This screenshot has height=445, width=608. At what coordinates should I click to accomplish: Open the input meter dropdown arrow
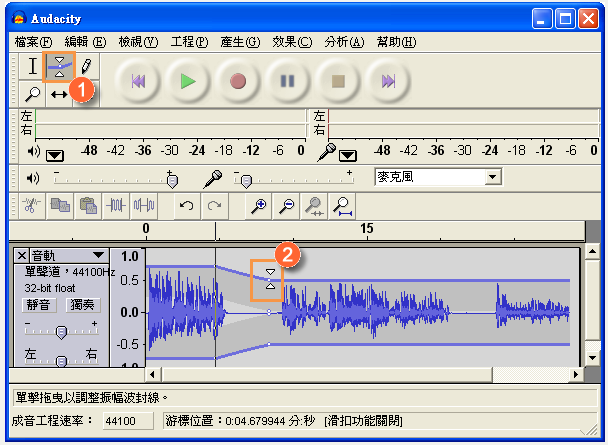pos(348,156)
